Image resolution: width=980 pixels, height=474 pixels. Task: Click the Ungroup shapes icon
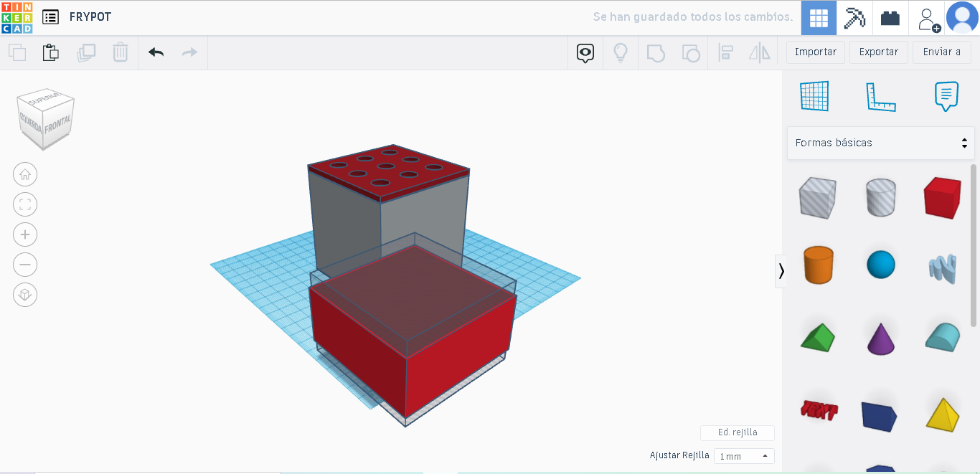click(690, 52)
